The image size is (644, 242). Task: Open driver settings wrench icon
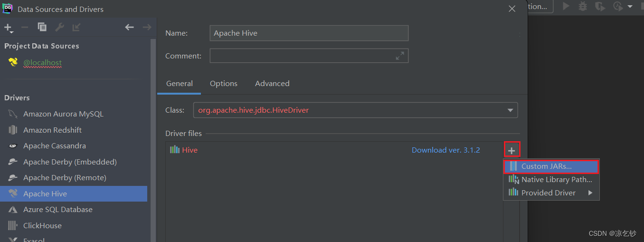[59, 27]
